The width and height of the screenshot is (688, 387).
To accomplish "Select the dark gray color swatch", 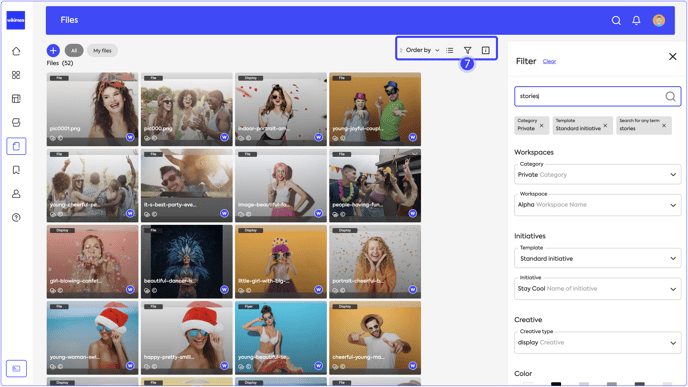I will click(x=640, y=384).
